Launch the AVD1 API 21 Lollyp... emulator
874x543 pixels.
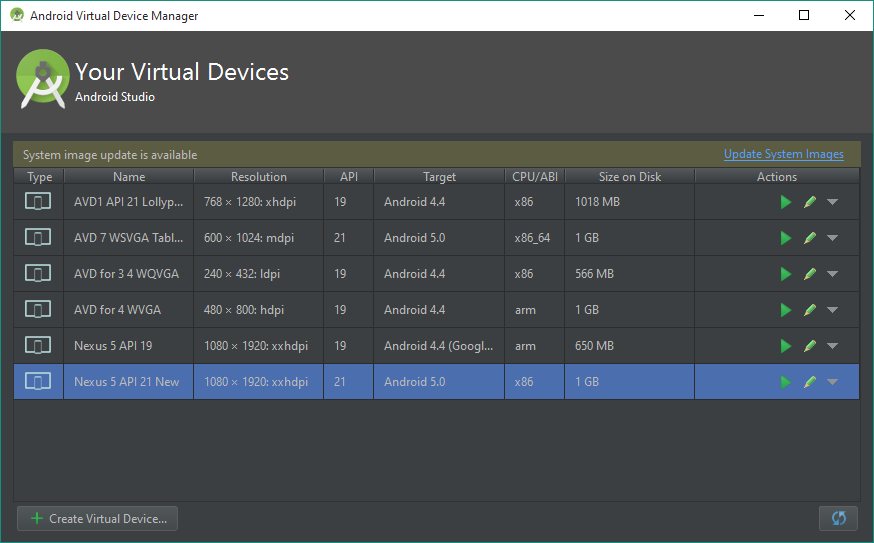(x=786, y=202)
